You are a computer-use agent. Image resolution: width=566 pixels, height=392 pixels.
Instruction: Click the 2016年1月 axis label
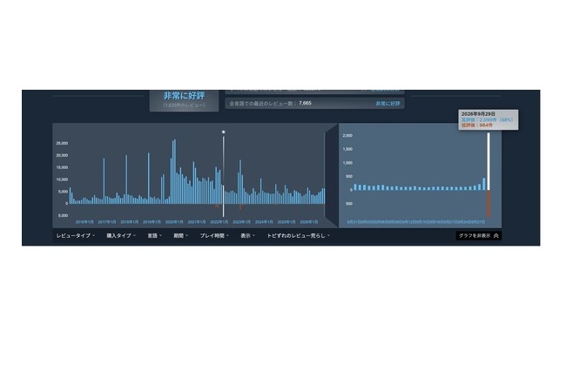click(84, 222)
